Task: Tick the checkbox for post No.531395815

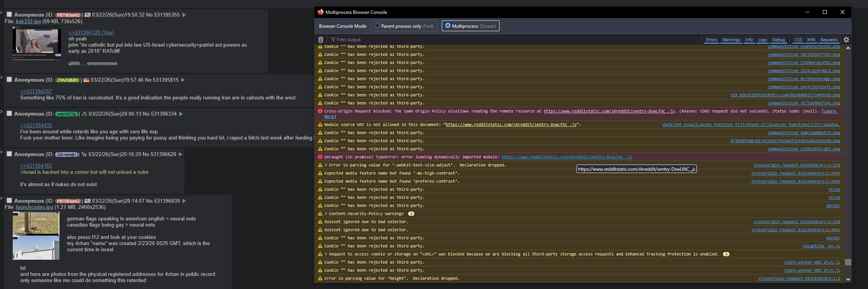Action: pos(9,80)
